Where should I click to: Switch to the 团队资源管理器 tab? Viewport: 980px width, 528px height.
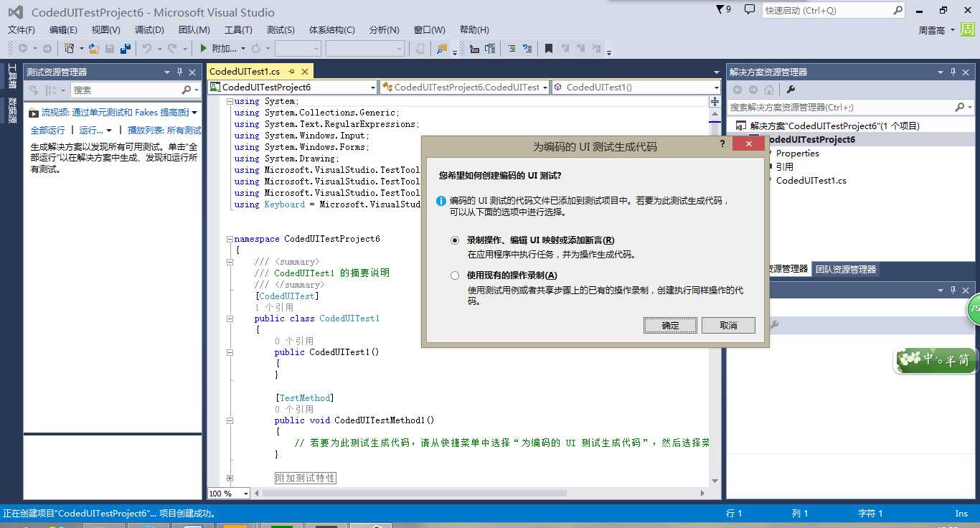tap(846, 270)
